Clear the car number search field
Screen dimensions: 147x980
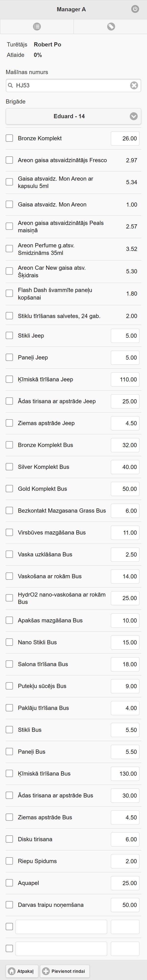tap(134, 86)
